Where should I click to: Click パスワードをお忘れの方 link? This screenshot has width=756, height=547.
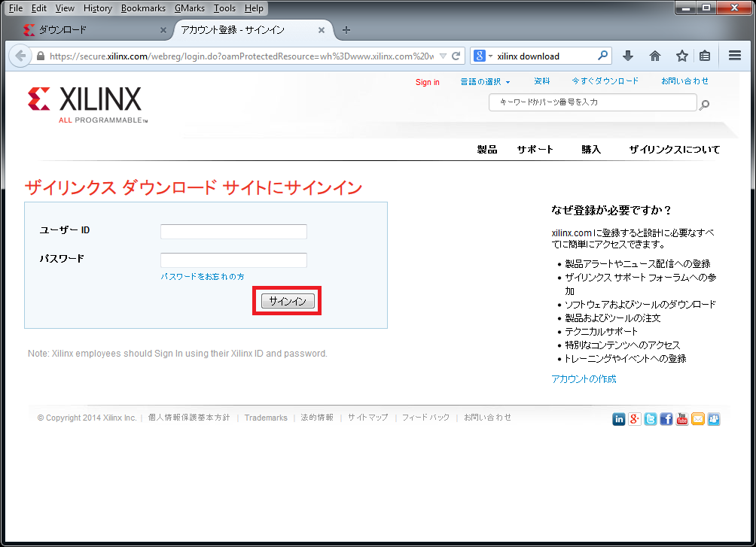[203, 277]
